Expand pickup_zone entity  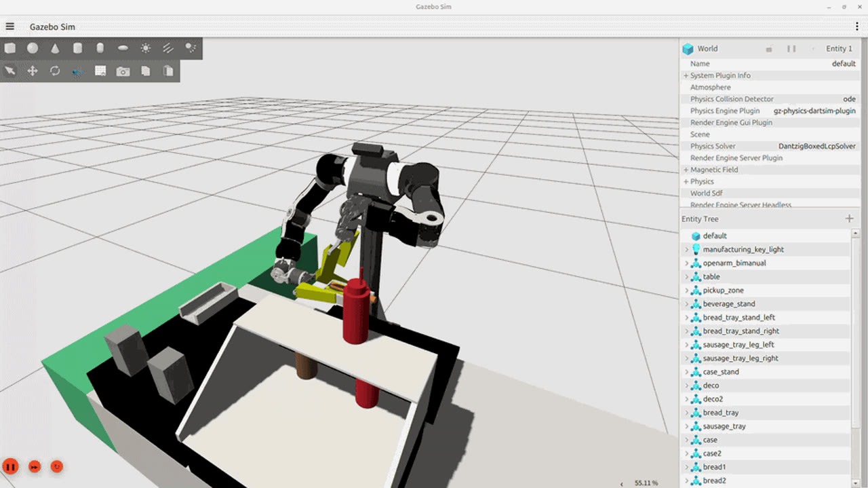tap(686, 290)
